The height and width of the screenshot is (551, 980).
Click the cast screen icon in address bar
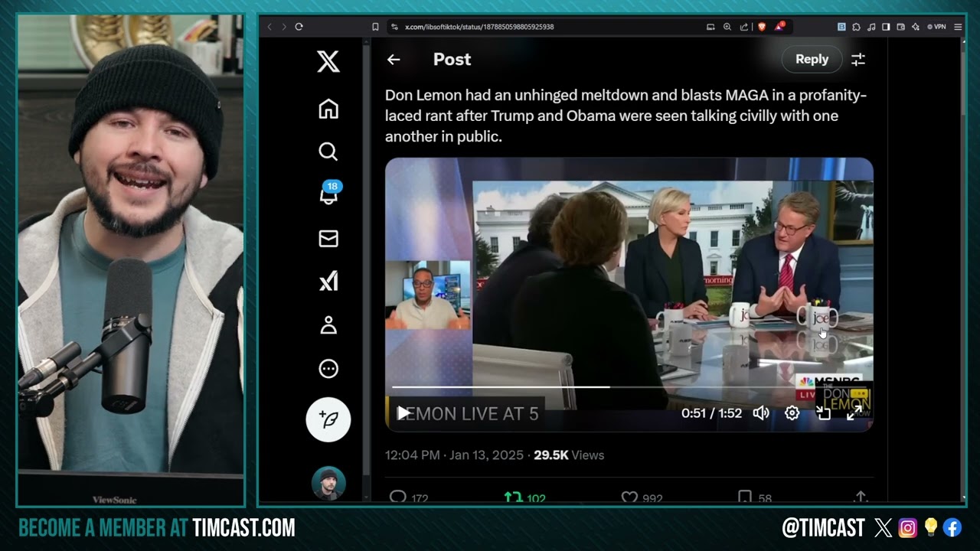coord(710,27)
